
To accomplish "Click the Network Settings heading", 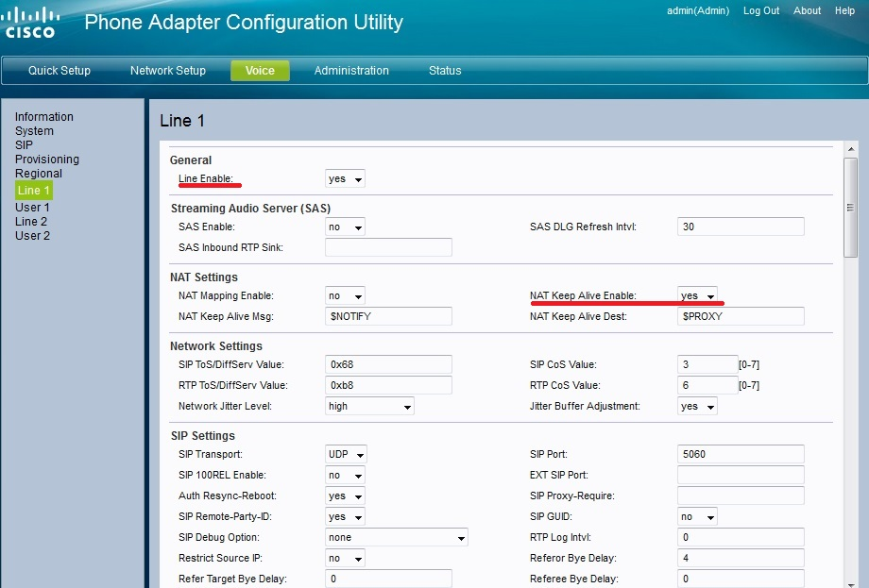I will click(216, 346).
